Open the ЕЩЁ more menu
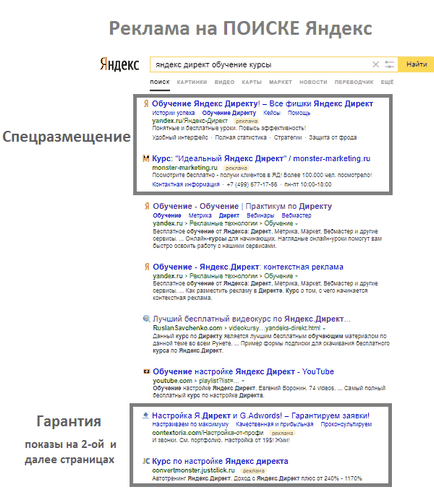Image resolution: width=434 pixels, height=490 pixels. pyautogui.click(x=387, y=82)
